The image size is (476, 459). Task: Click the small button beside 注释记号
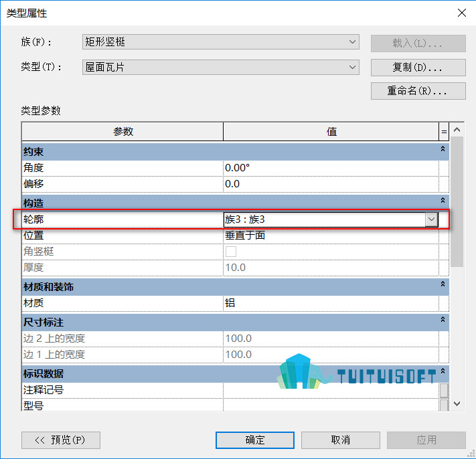coord(444,391)
